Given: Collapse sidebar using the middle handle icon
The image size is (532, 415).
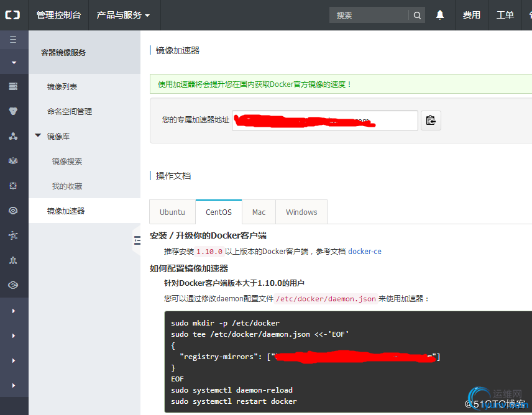Looking at the screenshot, I should (x=137, y=240).
